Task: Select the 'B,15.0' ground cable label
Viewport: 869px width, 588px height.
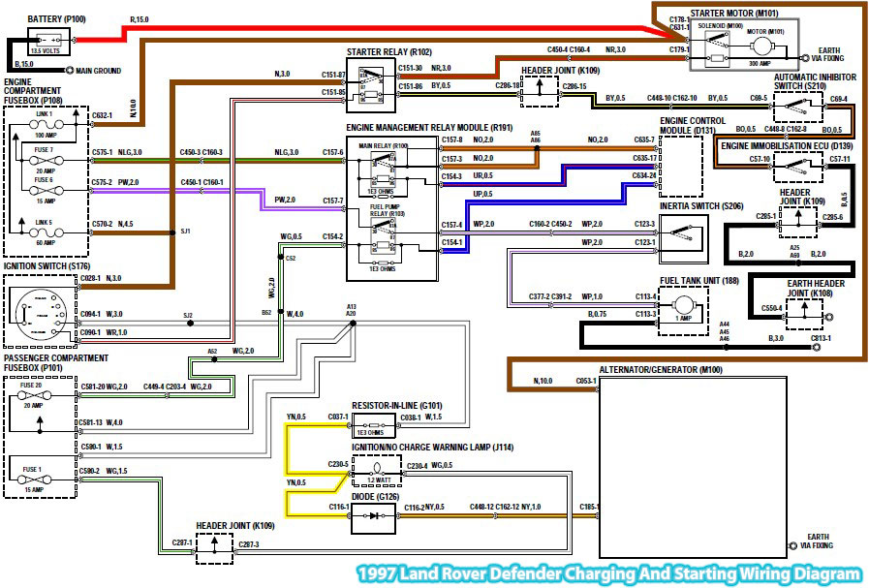Action: (x=24, y=64)
